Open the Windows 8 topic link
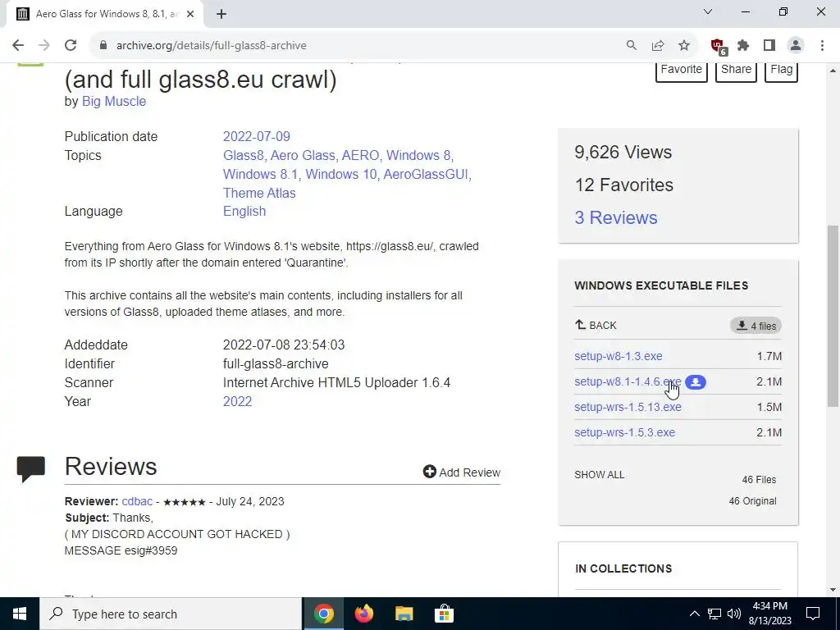Viewport: 840px width, 630px height. coord(418,155)
